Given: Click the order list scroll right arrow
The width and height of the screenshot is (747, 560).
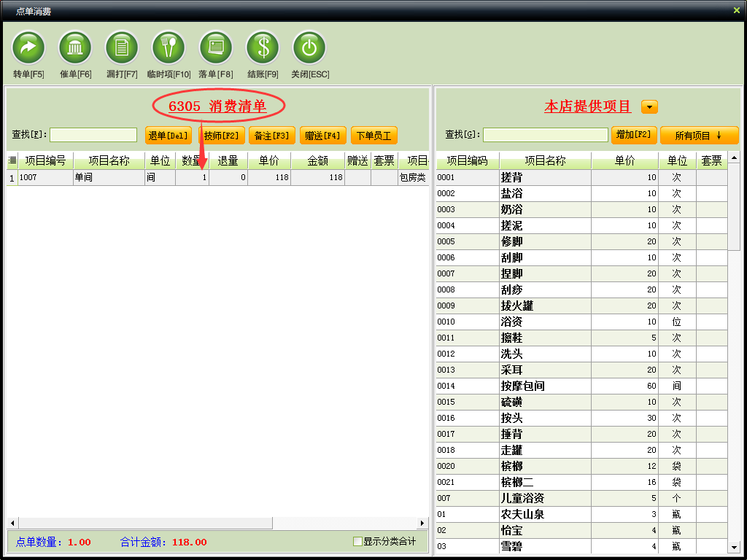Looking at the screenshot, I should (422, 523).
